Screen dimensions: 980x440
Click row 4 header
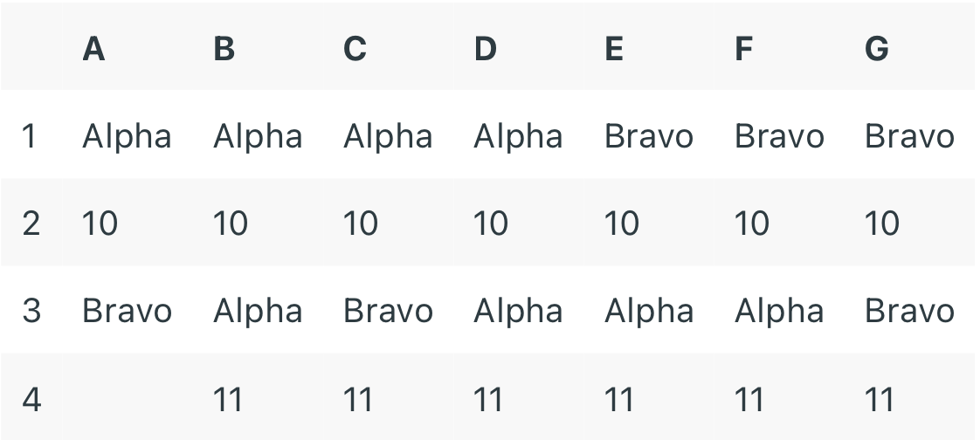tap(30, 399)
